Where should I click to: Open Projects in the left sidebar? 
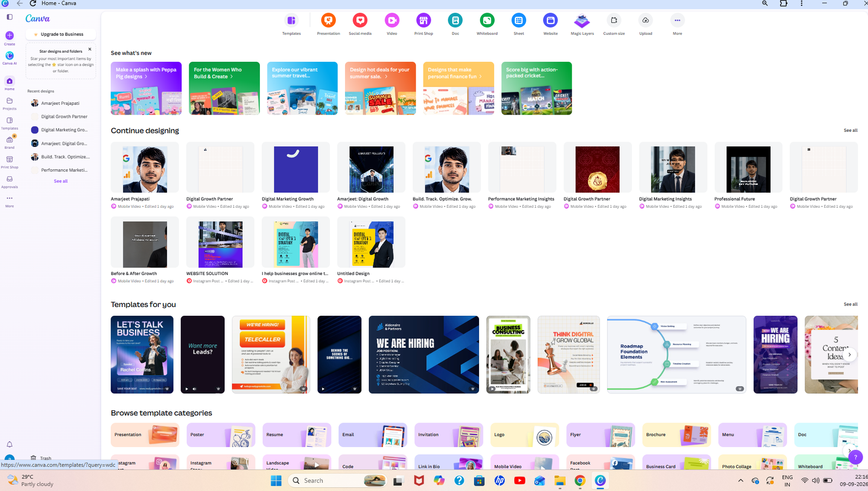pos(10,103)
